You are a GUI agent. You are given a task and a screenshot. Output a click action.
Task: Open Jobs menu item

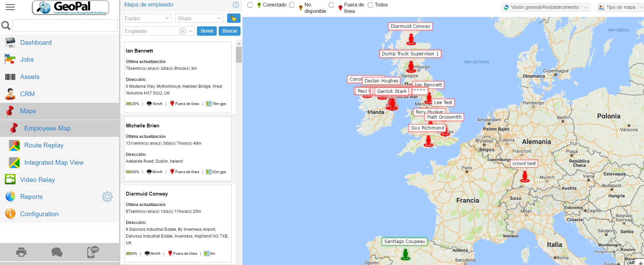click(x=60, y=60)
